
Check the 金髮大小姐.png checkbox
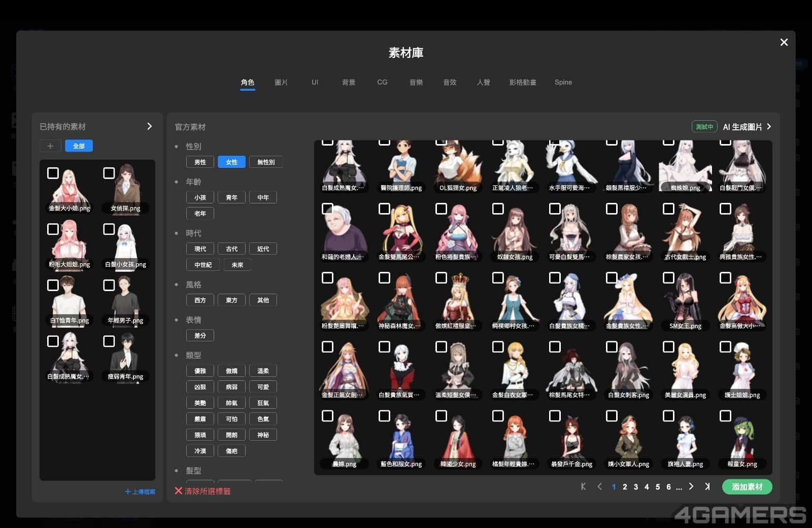[53, 173]
